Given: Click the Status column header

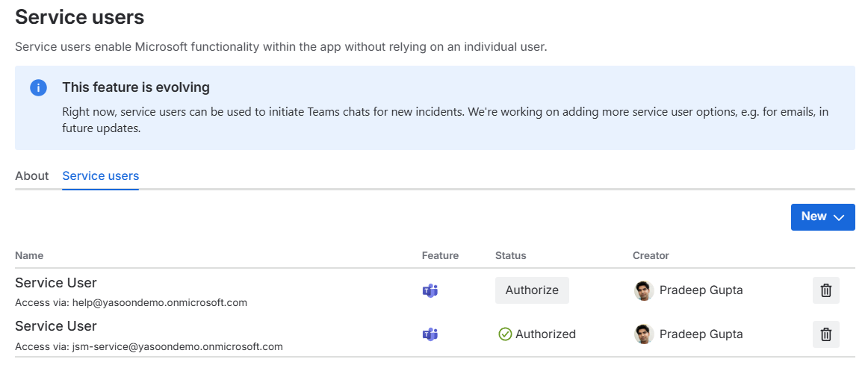Looking at the screenshot, I should click(x=510, y=255).
